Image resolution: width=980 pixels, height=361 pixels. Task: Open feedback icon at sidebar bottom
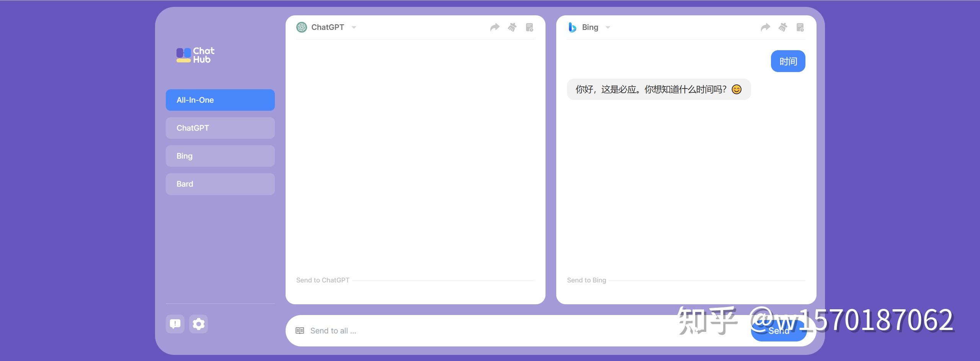(175, 324)
